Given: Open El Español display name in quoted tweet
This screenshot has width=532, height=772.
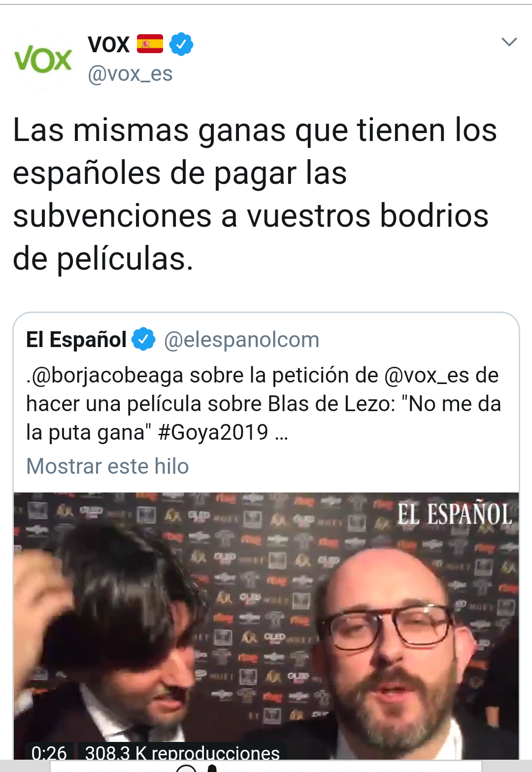Looking at the screenshot, I should point(76,340).
